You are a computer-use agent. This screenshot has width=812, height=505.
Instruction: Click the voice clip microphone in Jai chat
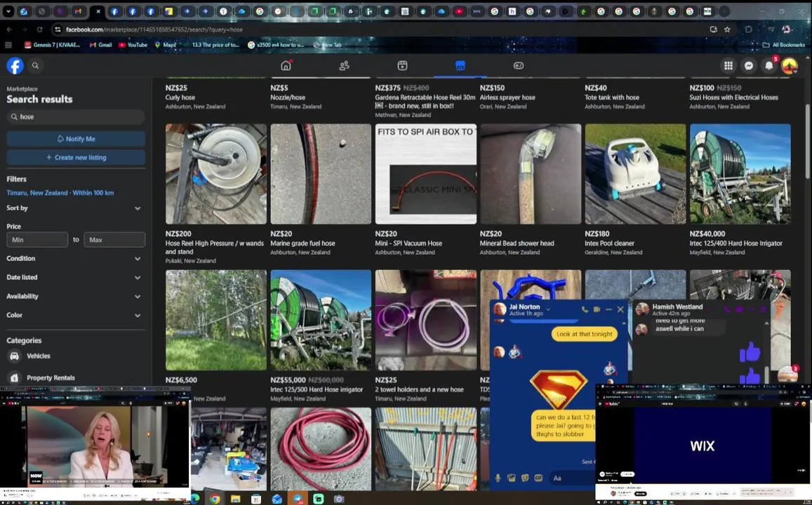tap(498, 478)
